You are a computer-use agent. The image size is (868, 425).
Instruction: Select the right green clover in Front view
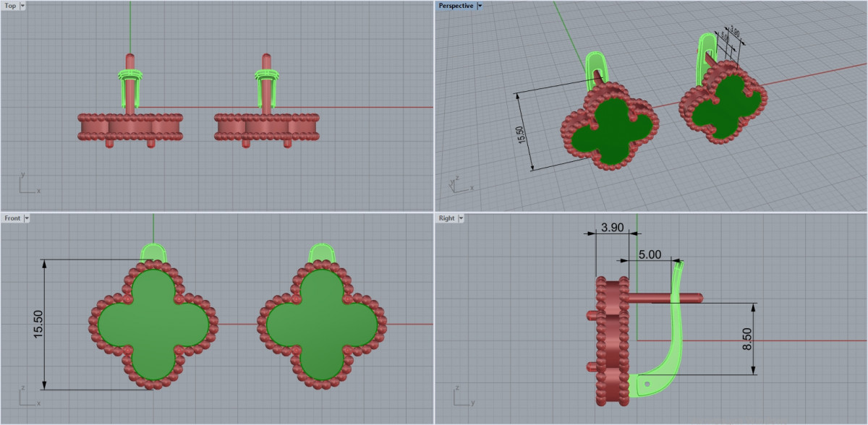tap(321, 324)
